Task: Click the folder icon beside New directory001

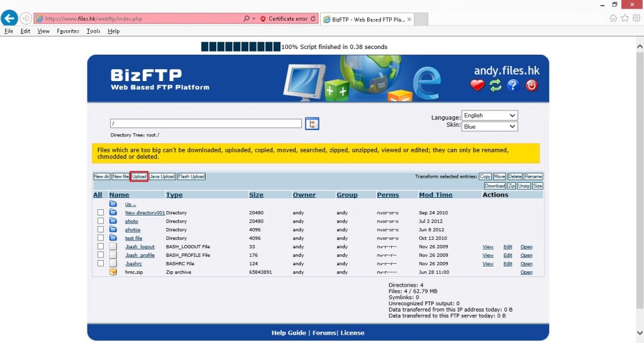Action: (113, 212)
